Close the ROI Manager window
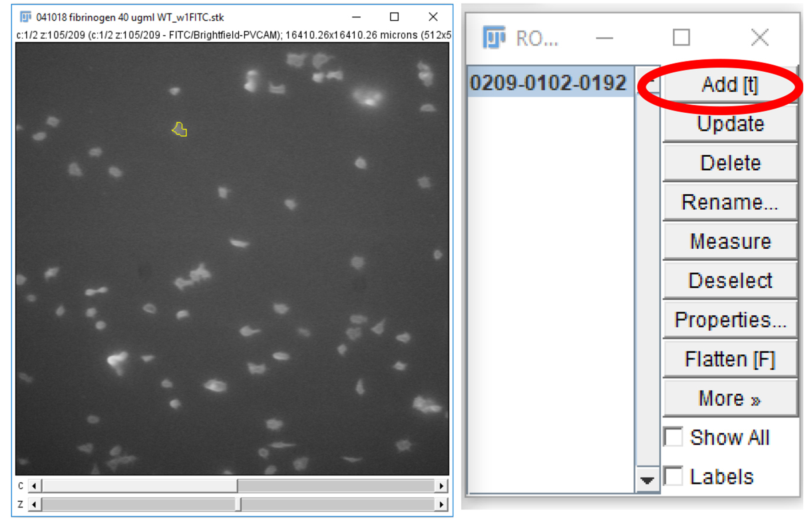This screenshot has width=812, height=522. [x=760, y=37]
